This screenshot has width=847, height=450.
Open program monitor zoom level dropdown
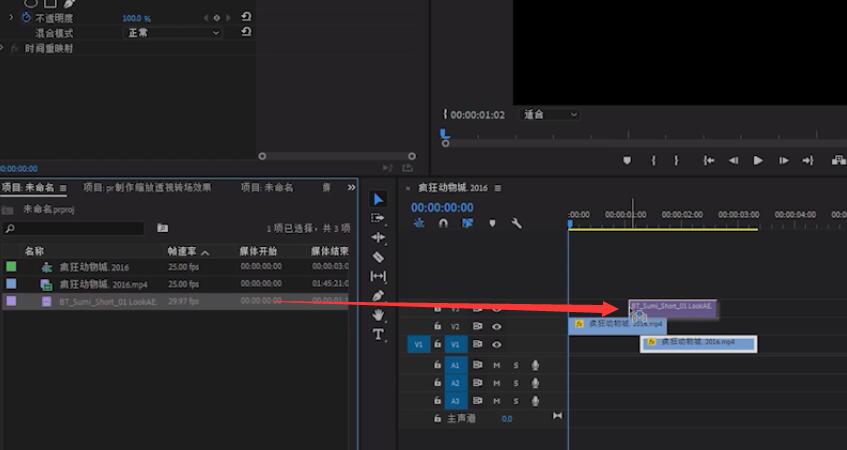tap(550, 115)
